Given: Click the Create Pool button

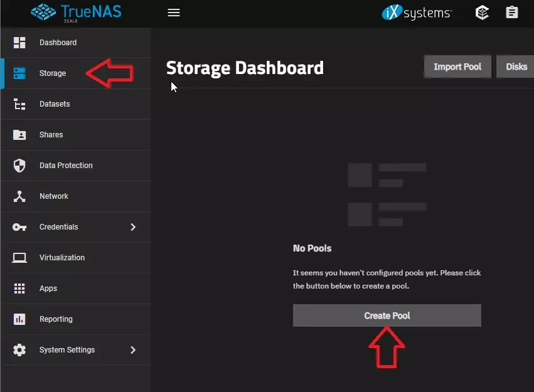Looking at the screenshot, I should (387, 315).
